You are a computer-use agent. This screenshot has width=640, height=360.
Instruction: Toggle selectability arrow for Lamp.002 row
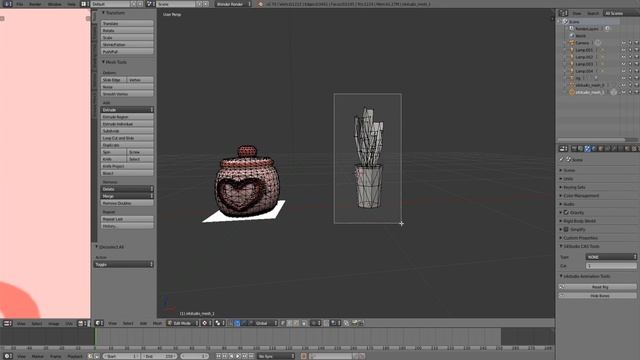630,57
